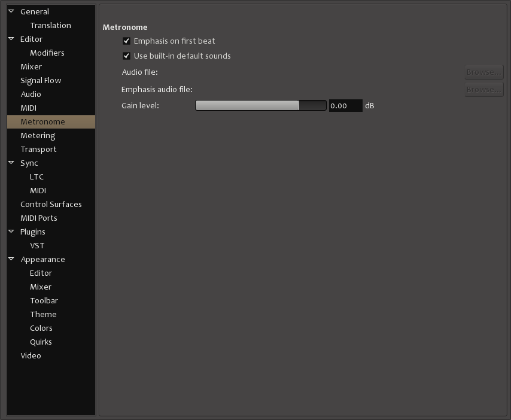Select the highlighted Metronome entry
This screenshot has width=511, height=420.
pyautogui.click(x=51, y=121)
